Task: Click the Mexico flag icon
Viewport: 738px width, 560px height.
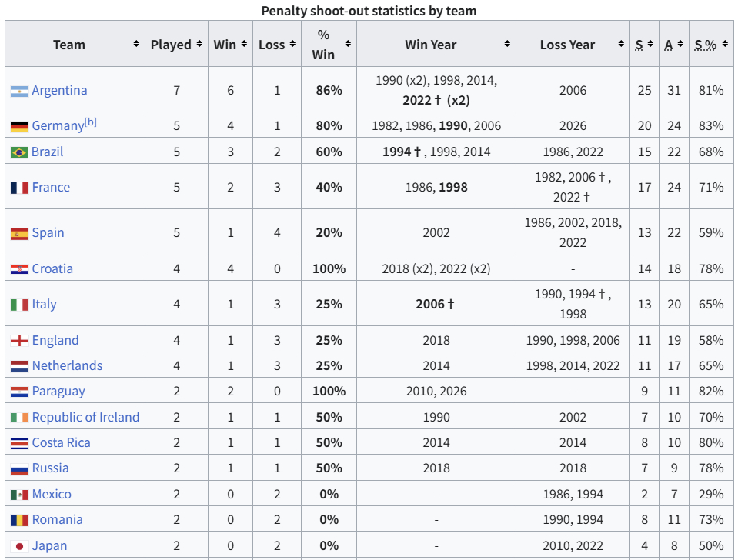Action: point(19,495)
